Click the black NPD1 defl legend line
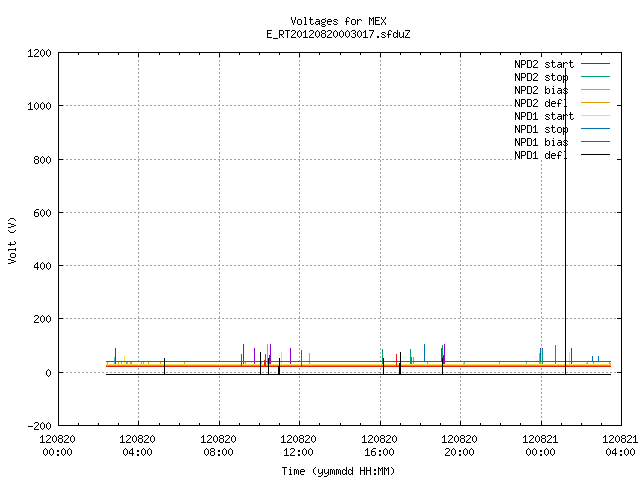640x480 pixels. click(x=596, y=155)
